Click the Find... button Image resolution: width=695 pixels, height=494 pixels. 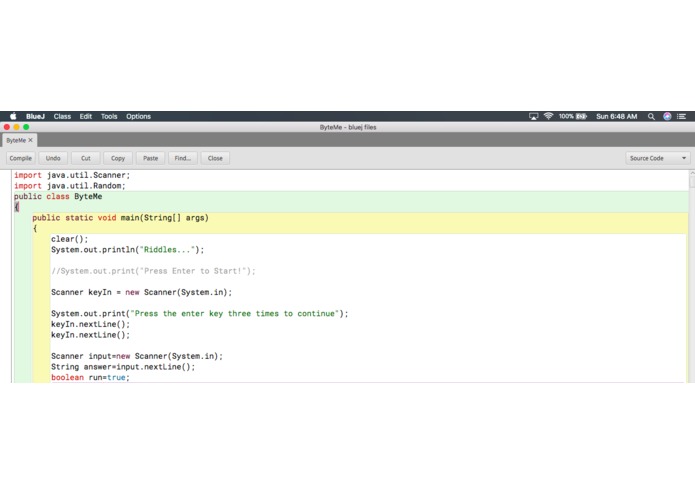coord(183,158)
